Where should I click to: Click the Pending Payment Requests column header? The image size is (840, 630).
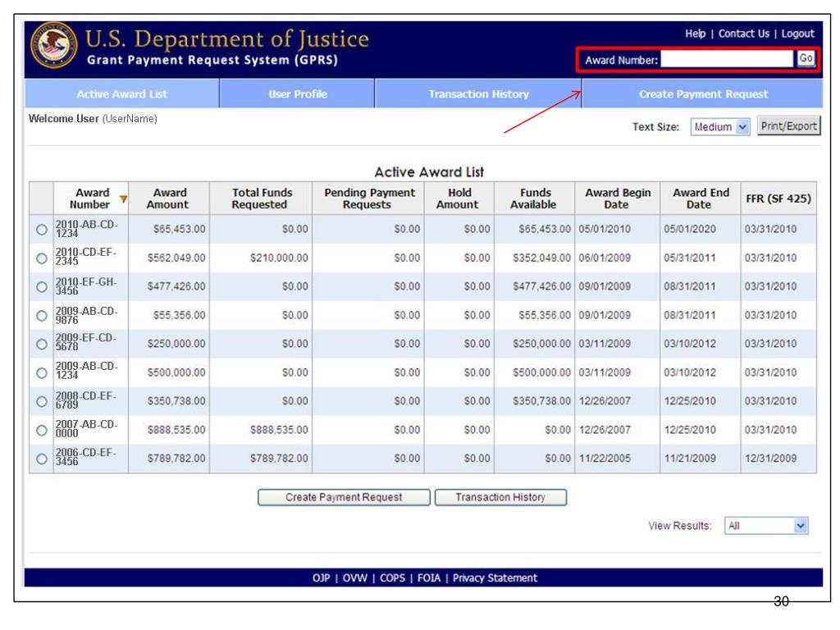[368, 199]
